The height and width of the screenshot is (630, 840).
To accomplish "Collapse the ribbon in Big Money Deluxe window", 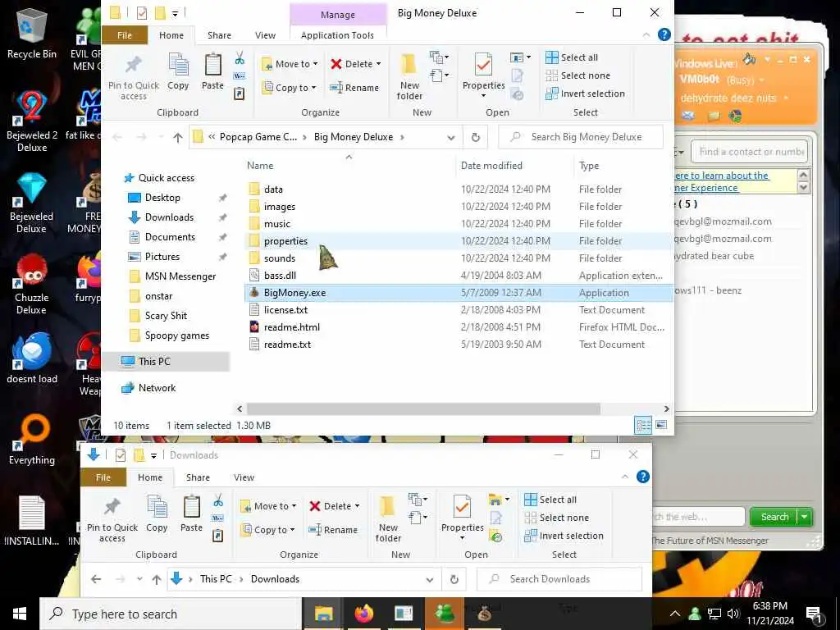I will (646, 34).
